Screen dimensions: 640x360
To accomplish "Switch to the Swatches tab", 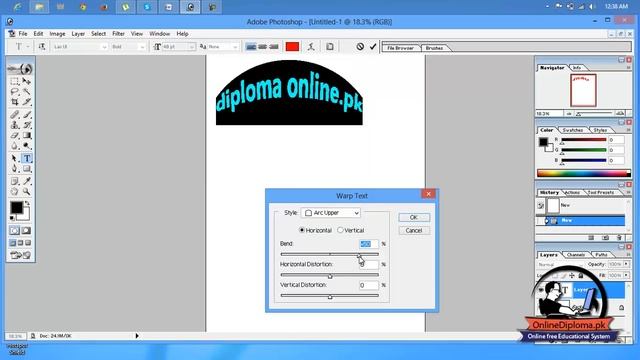I will (x=572, y=130).
